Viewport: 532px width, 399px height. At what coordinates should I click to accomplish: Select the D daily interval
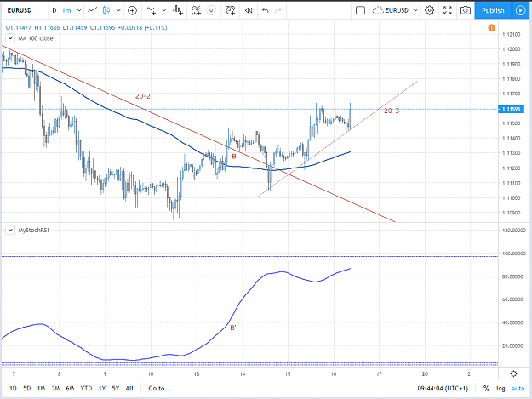tap(54, 10)
